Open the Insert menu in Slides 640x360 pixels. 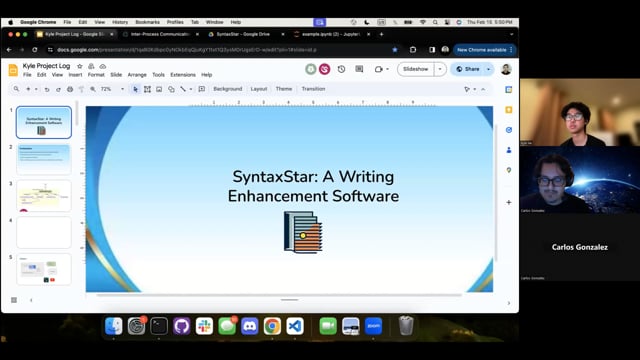75,75
